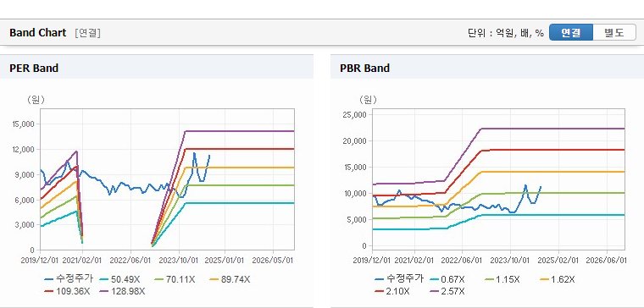The width and height of the screenshot is (644, 308).
Task: Toggle the 2.10X legend series
Action: 392,291
